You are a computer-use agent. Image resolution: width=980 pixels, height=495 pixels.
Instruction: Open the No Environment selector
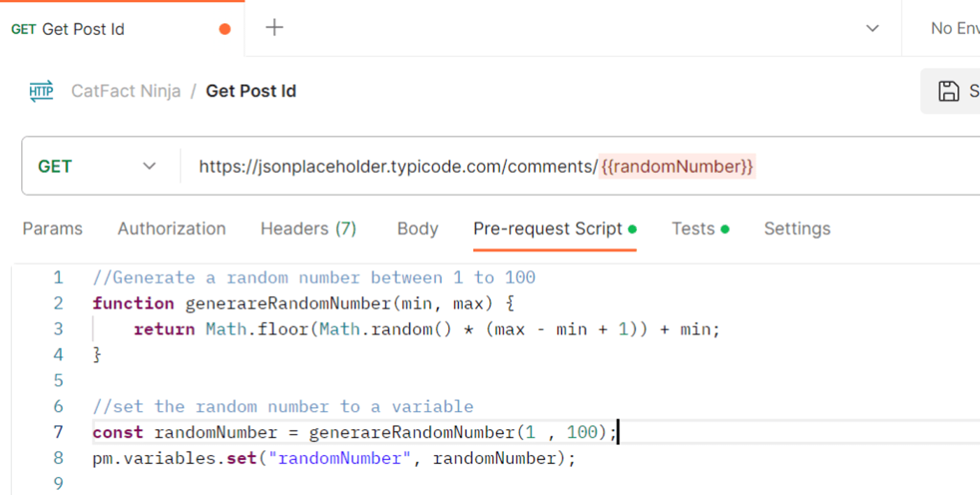pyautogui.click(x=954, y=29)
